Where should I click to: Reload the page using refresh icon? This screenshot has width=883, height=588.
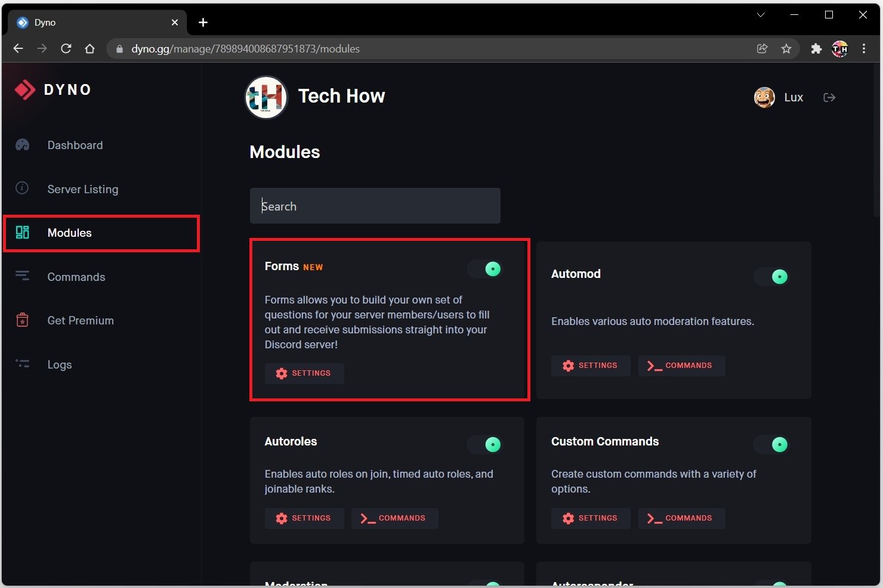click(x=66, y=49)
